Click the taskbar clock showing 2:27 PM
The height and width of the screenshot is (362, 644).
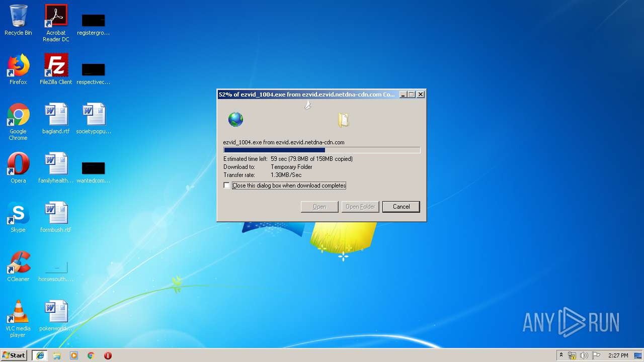(618, 355)
